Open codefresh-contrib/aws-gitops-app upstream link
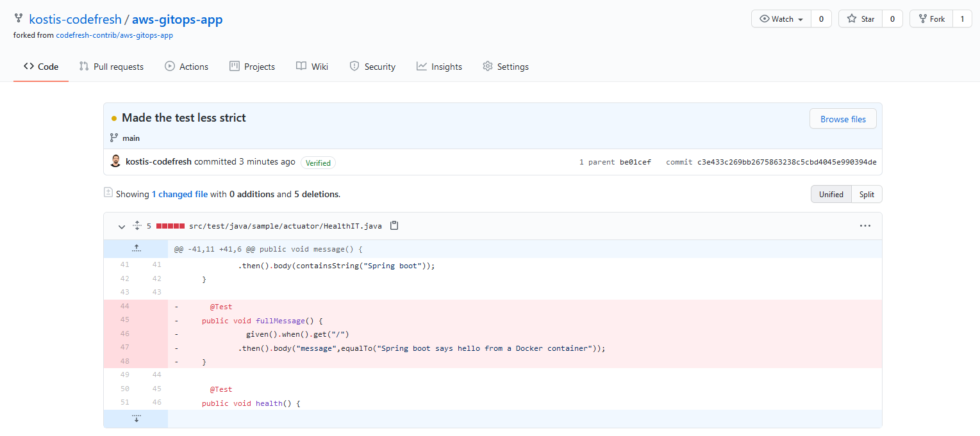 (115, 35)
